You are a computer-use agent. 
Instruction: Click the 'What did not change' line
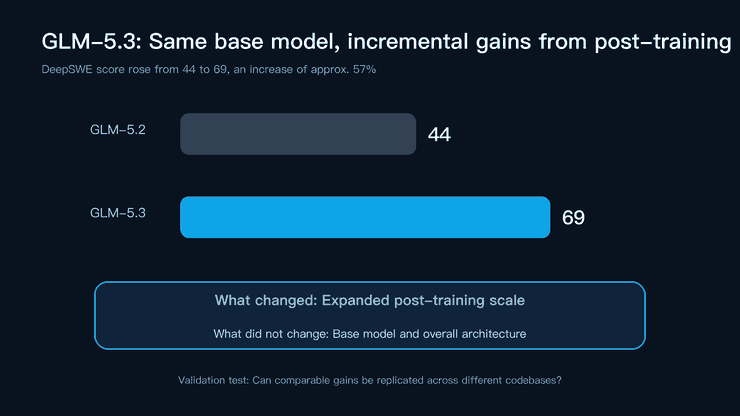[x=370, y=334]
